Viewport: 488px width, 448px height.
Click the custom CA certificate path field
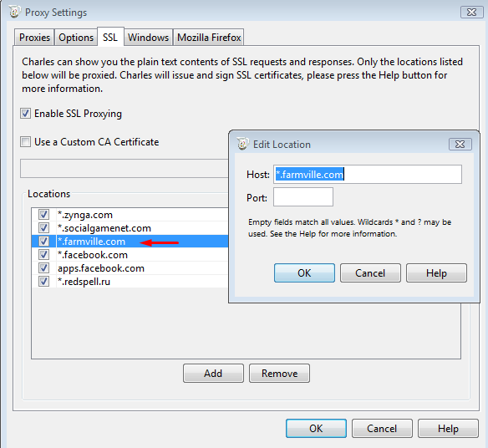coord(125,169)
